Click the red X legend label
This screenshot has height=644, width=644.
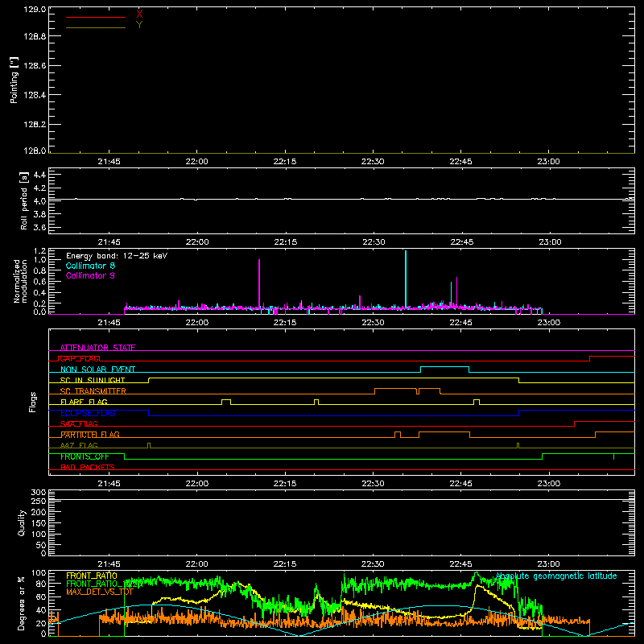click(139, 14)
